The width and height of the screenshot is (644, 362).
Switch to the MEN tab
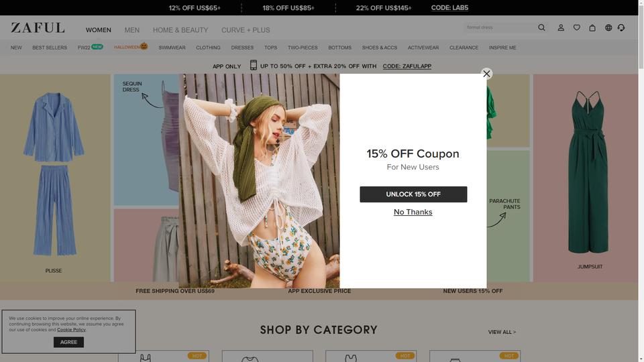point(132,30)
